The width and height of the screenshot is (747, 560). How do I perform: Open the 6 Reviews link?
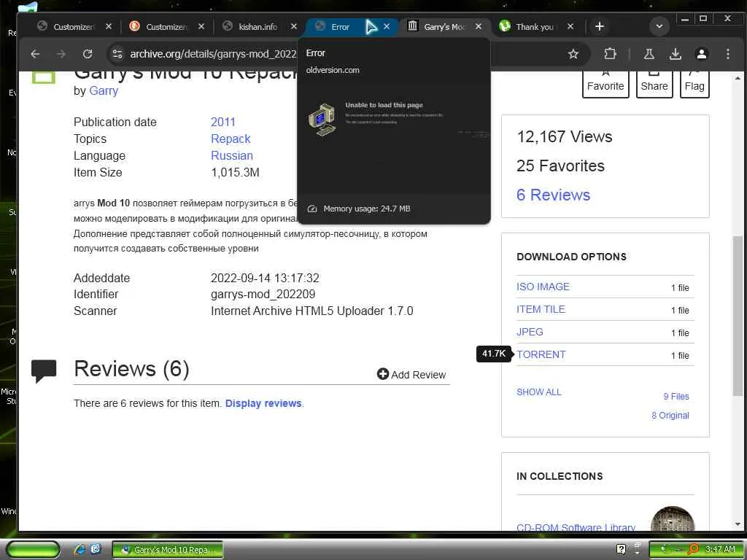click(x=553, y=195)
